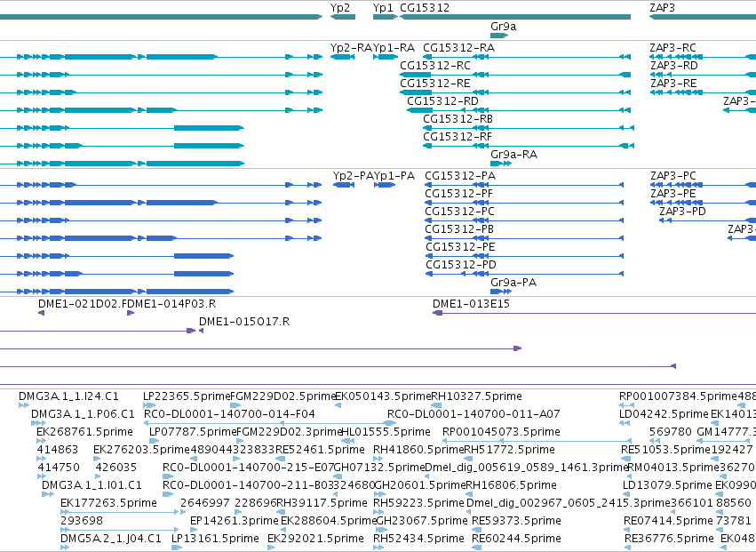Select the CG15312-RD transcript label

[442, 101]
